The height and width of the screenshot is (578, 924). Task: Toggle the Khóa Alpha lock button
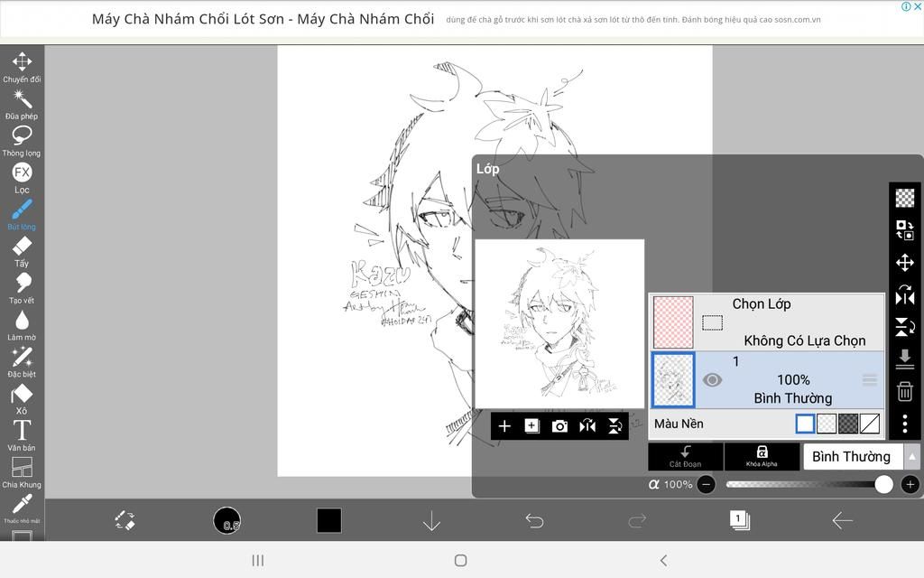(x=762, y=456)
